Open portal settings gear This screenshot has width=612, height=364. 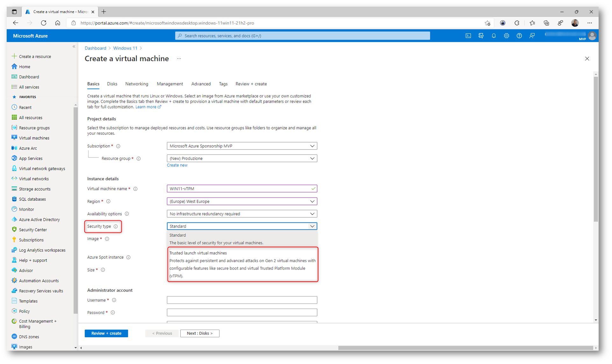[x=506, y=36]
